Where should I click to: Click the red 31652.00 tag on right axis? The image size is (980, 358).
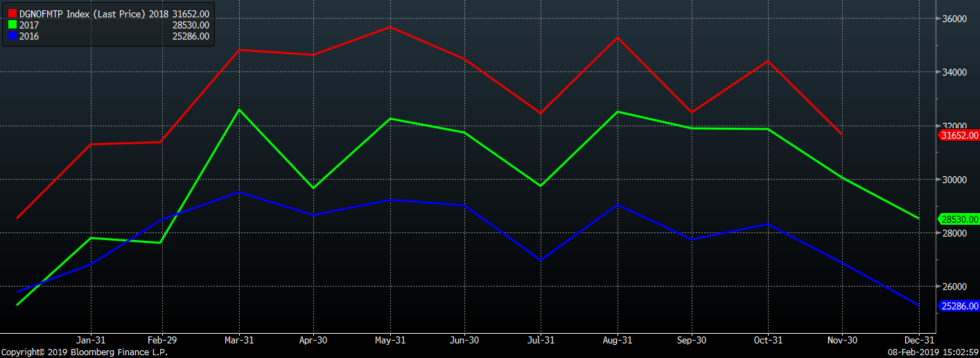(x=959, y=135)
